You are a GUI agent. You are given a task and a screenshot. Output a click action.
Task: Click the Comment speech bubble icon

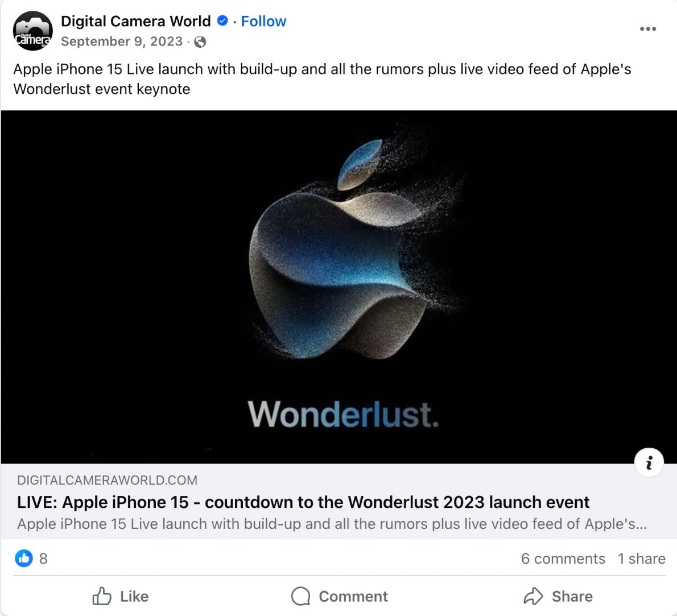click(x=300, y=596)
